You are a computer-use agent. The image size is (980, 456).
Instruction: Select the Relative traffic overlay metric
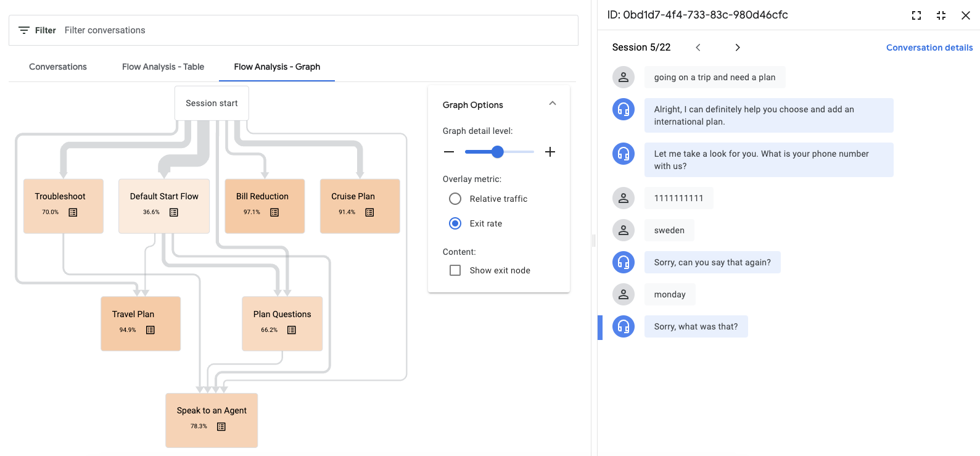click(x=455, y=199)
